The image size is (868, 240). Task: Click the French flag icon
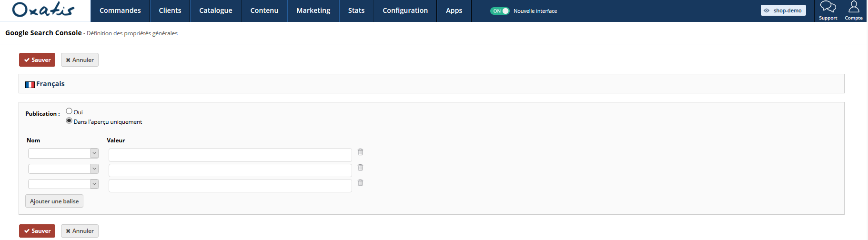click(x=30, y=84)
